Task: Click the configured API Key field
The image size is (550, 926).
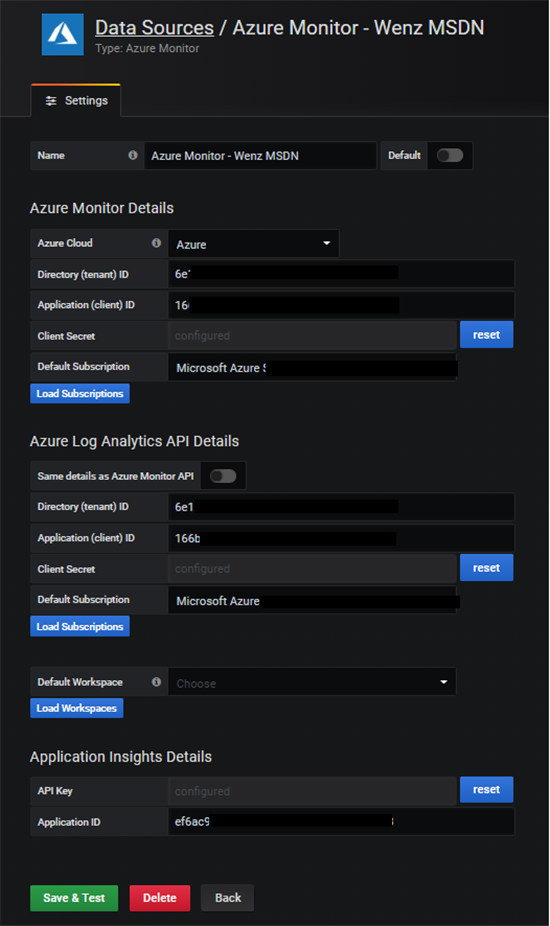Action: (x=312, y=791)
